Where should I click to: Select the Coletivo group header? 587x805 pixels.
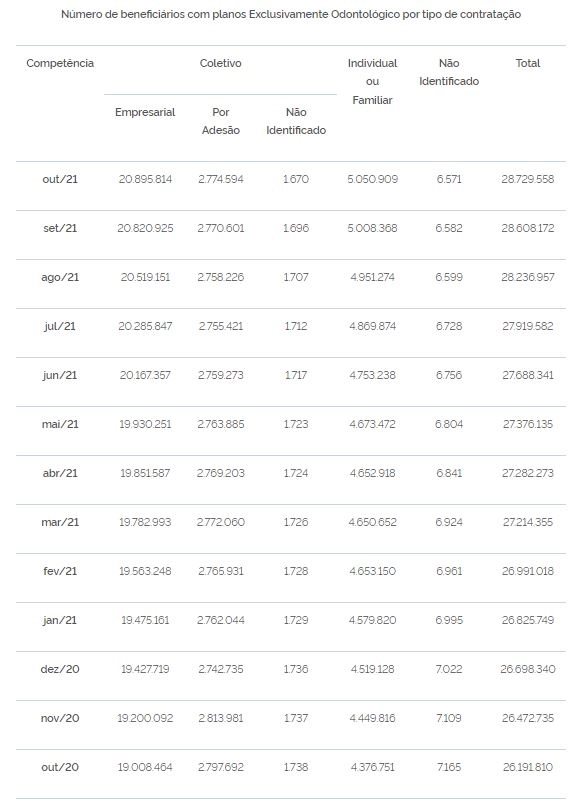pyautogui.click(x=220, y=63)
